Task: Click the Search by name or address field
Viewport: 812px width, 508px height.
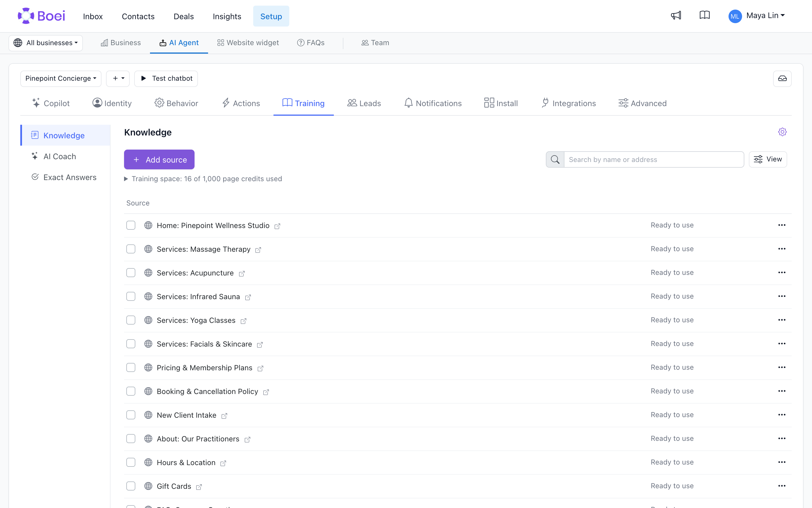Action: pyautogui.click(x=654, y=159)
